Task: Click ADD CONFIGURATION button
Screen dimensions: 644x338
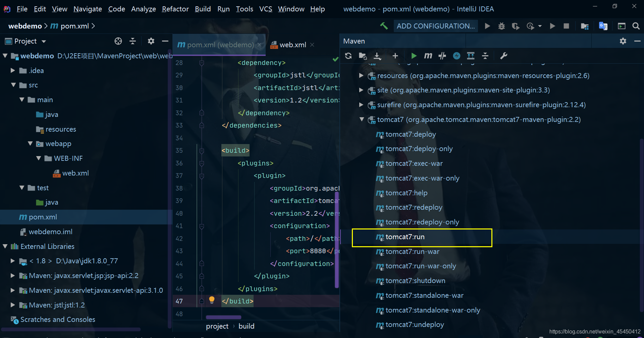Action: (x=436, y=26)
